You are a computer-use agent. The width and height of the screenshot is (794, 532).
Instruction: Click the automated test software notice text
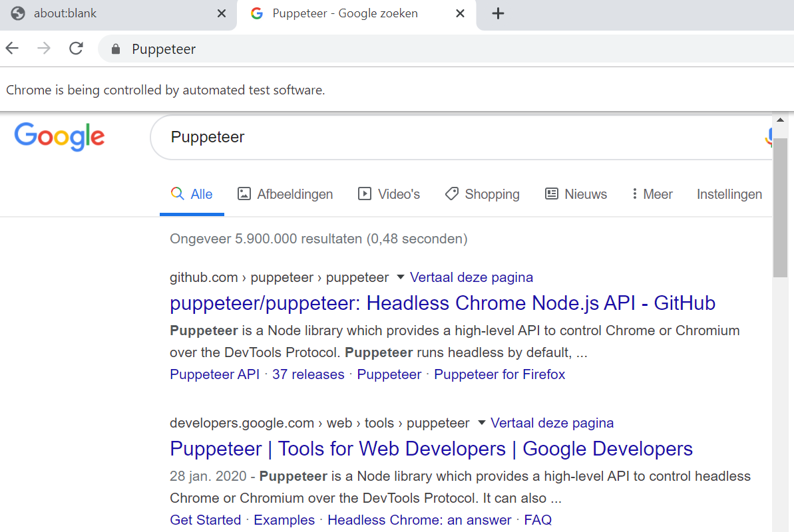pos(165,90)
